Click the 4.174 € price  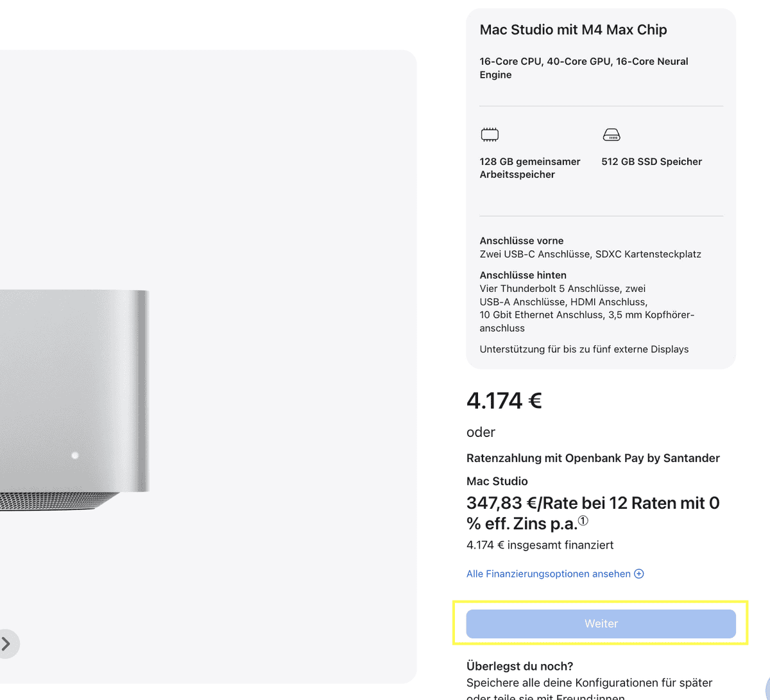coord(504,401)
